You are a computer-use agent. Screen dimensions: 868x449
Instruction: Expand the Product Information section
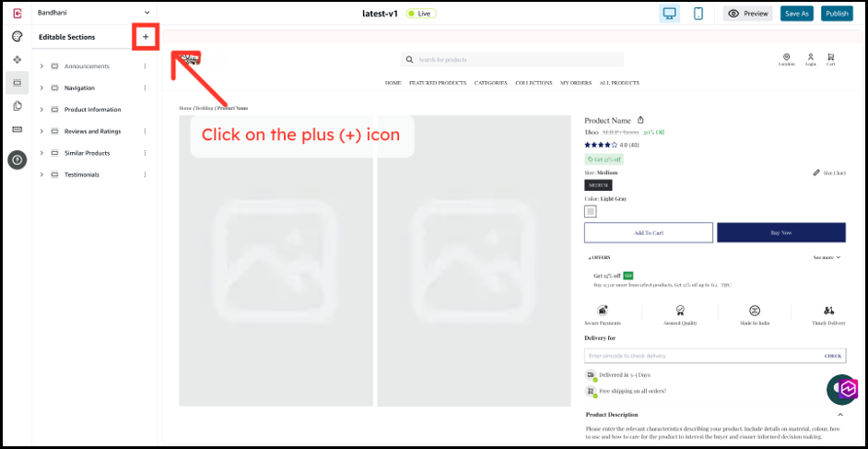pos(41,110)
